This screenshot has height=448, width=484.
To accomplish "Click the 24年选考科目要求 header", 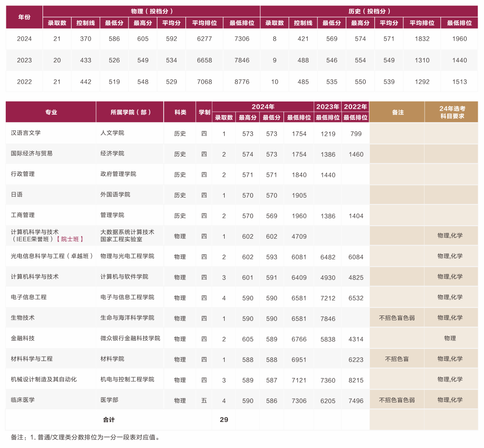I will (x=452, y=111).
